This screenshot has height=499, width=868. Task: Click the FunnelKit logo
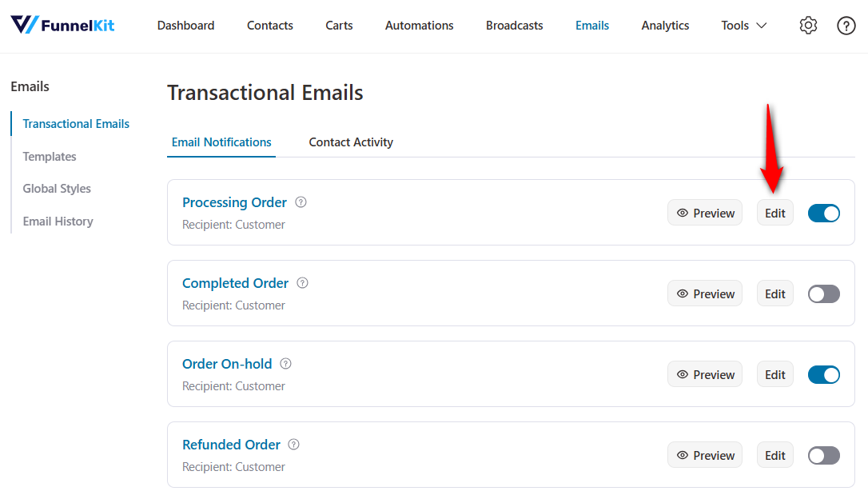tap(62, 25)
